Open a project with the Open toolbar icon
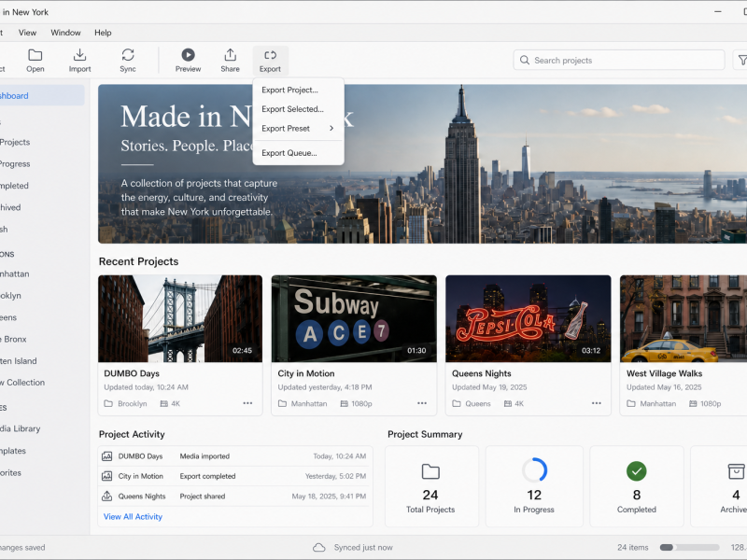The width and height of the screenshot is (747, 560). [35, 55]
